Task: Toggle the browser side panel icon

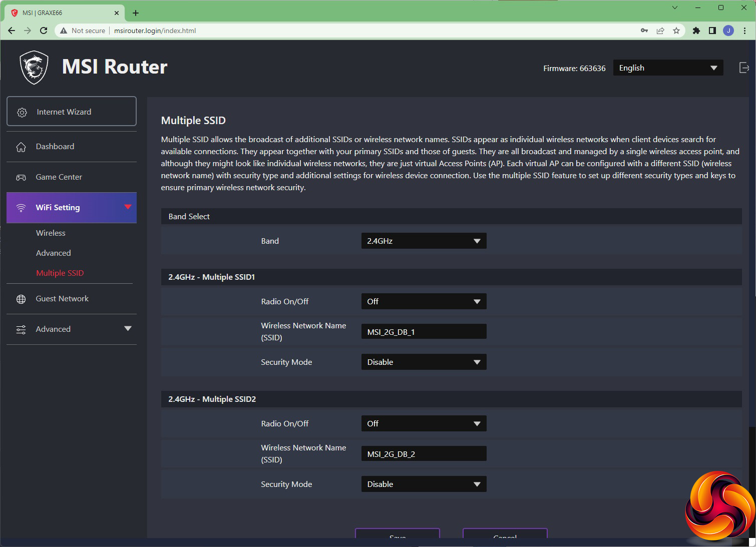Action: (x=712, y=31)
